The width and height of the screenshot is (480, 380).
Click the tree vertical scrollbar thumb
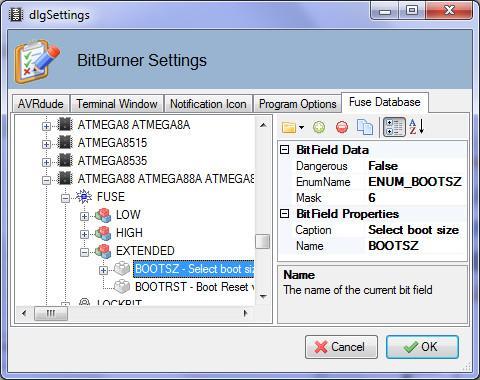click(263, 241)
